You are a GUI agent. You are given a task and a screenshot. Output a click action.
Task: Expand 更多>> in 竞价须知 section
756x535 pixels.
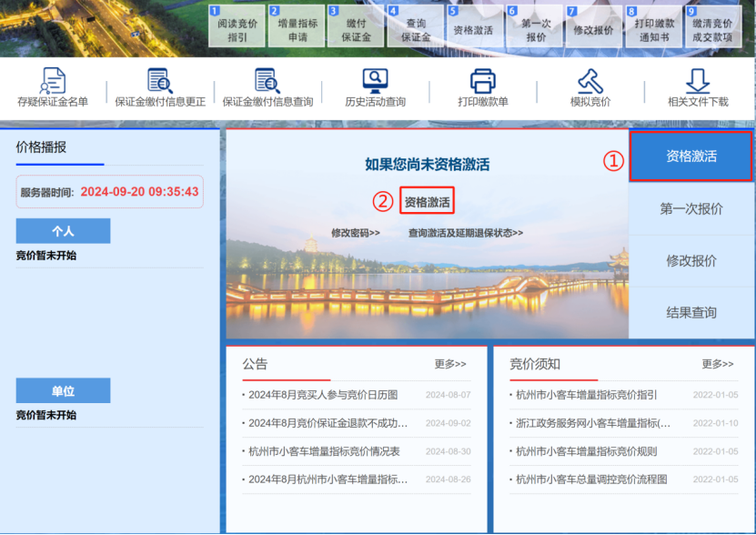(718, 364)
